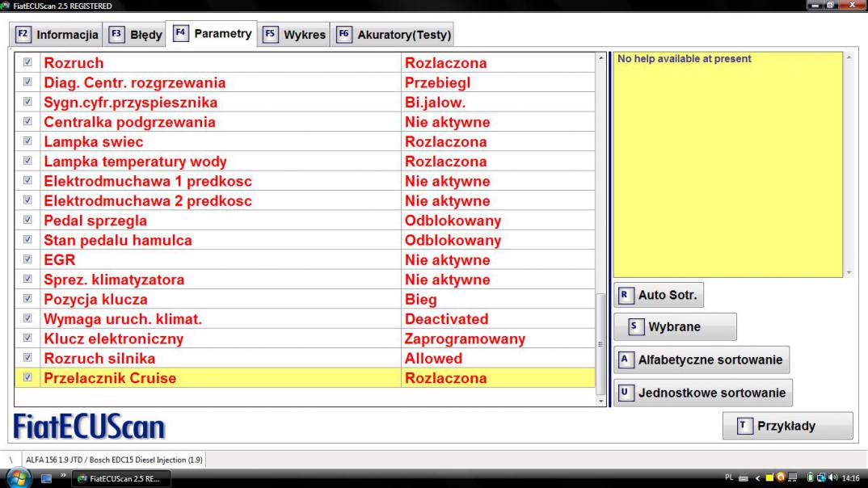Image resolution: width=868 pixels, height=488 pixels.
Task: Click the Wybrane button
Action: click(x=675, y=326)
